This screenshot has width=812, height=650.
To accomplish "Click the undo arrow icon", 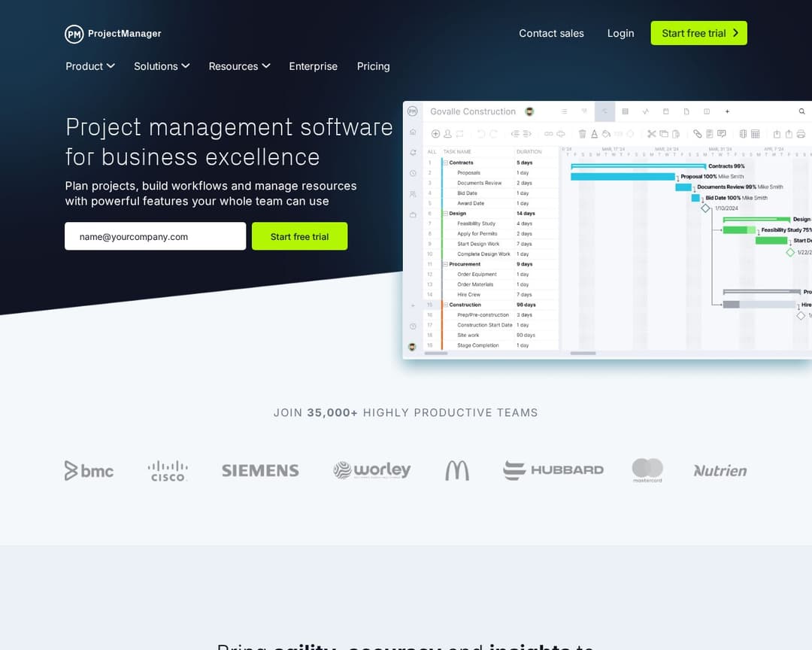I will point(481,134).
